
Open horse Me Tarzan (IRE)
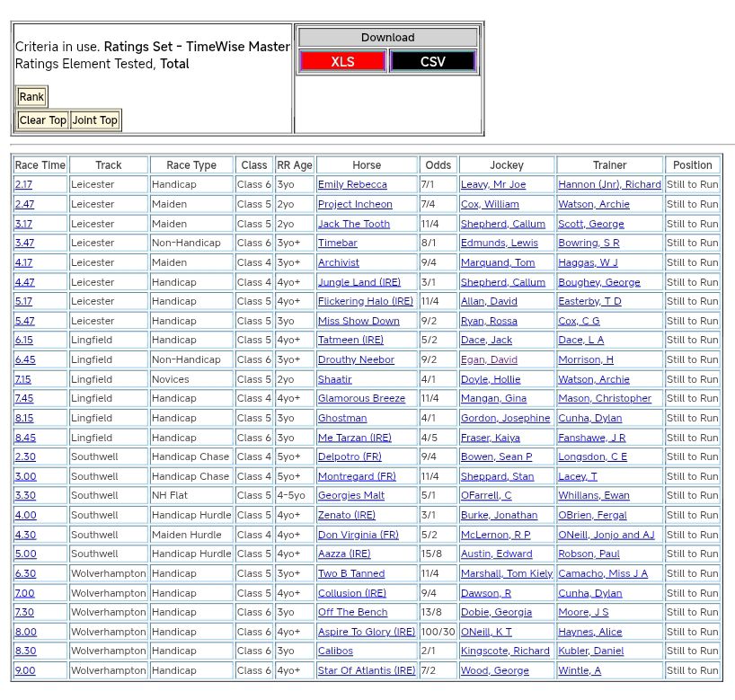[x=354, y=438]
